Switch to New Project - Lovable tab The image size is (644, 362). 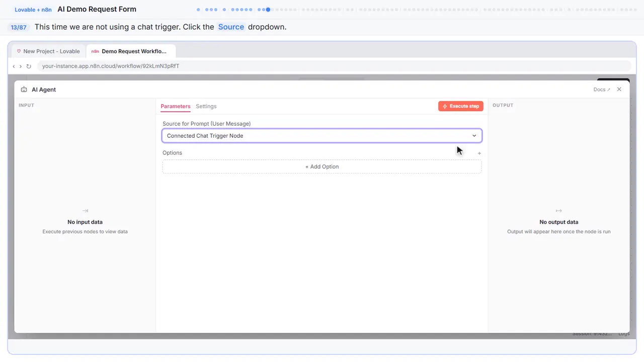pyautogui.click(x=48, y=51)
